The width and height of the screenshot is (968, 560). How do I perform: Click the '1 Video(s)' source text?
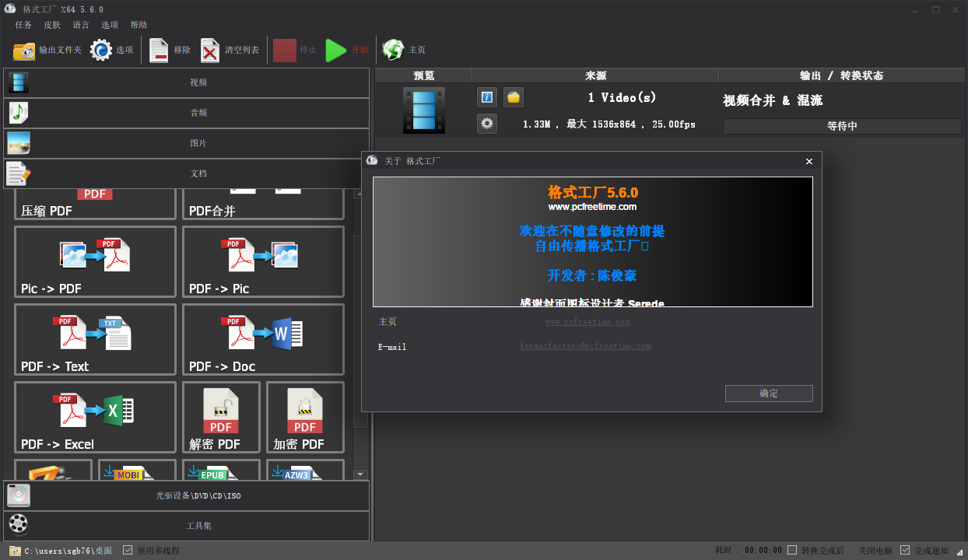click(x=622, y=97)
